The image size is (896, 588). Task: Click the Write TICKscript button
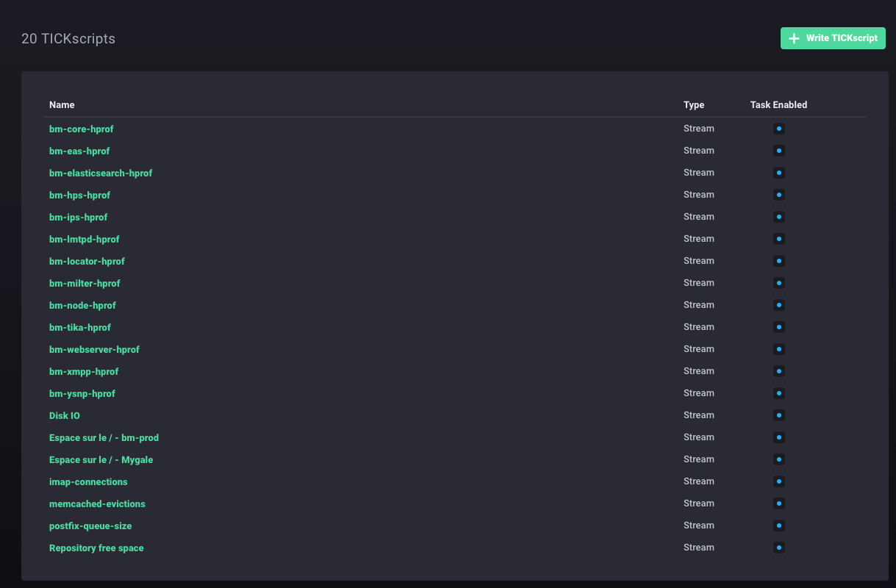[x=833, y=38]
